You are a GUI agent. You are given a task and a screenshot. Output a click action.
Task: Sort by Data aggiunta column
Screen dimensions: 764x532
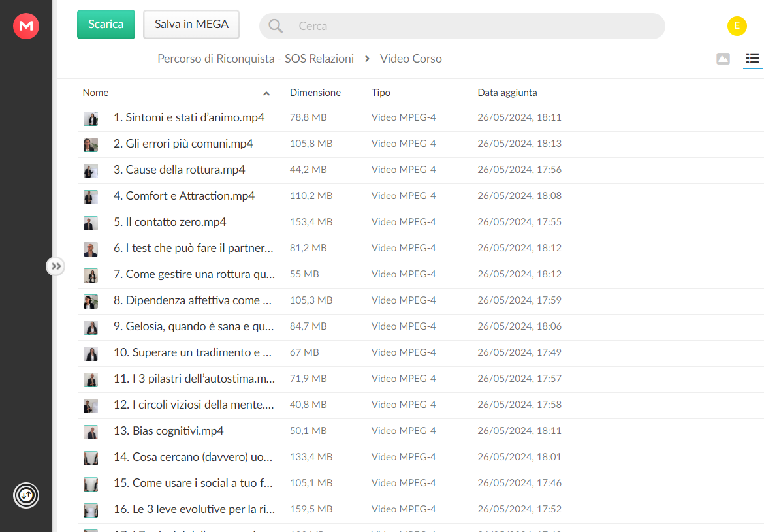507,93
